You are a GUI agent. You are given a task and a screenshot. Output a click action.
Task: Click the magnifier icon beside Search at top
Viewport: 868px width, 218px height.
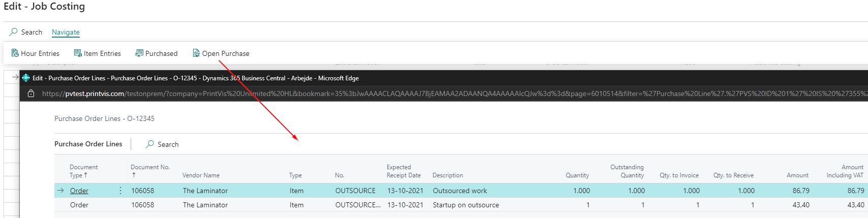tap(13, 32)
